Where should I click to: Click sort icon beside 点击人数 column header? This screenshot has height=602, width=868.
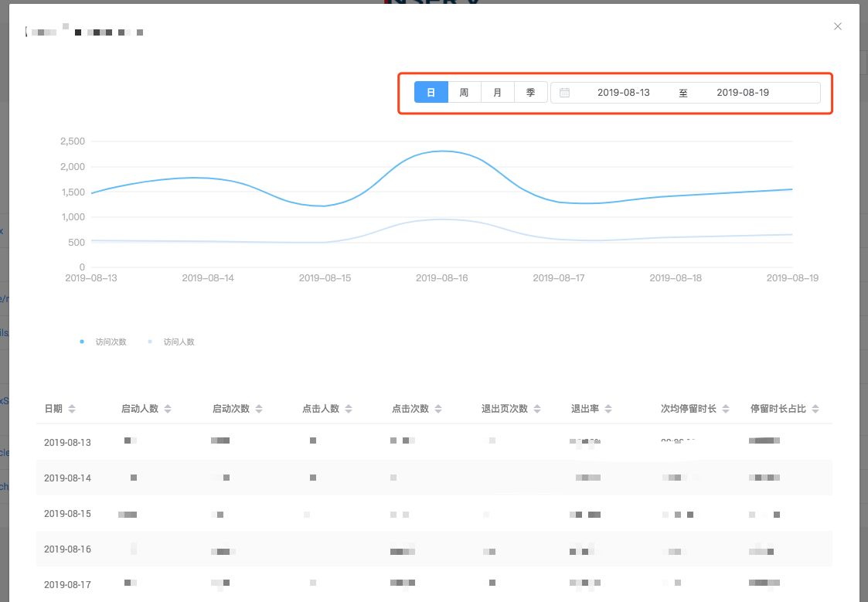coord(349,409)
